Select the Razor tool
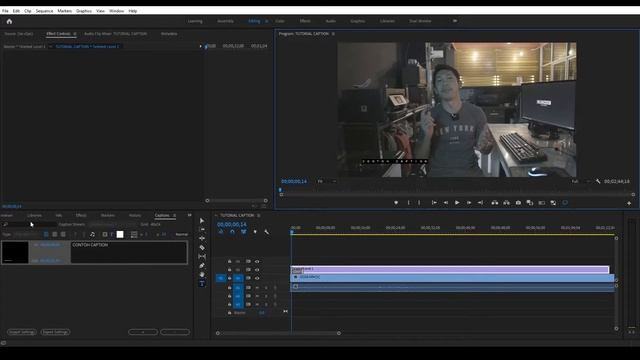Screen dimensions: 640x360 point(202,247)
